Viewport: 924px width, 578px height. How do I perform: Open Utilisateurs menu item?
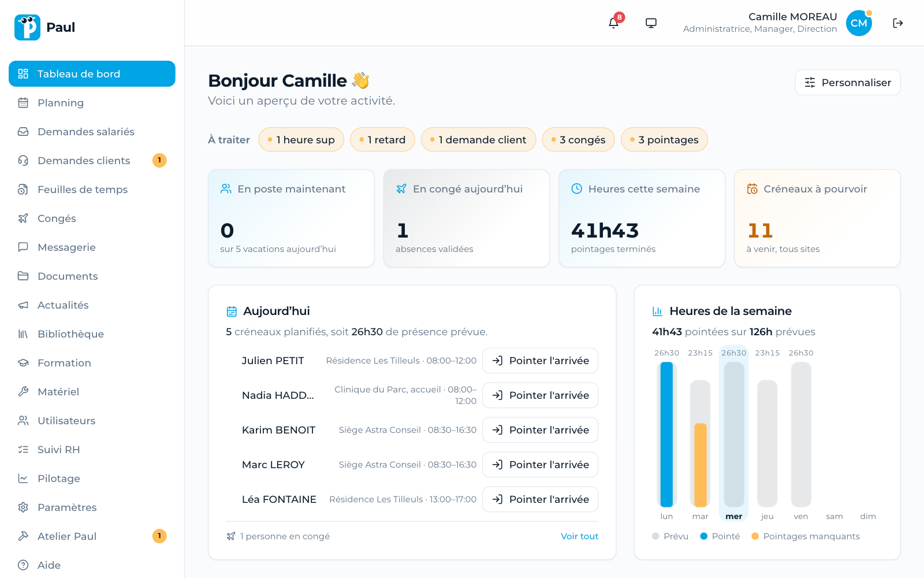pyautogui.click(x=92, y=421)
